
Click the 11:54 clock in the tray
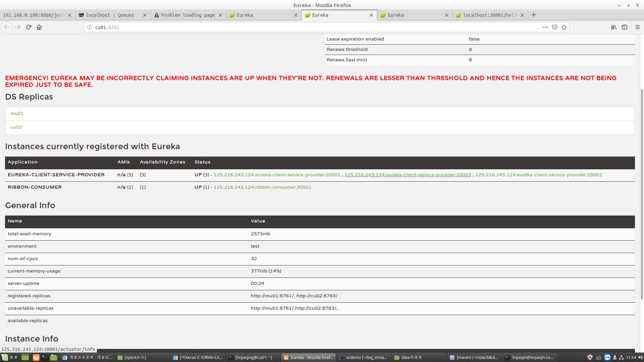pyautogui.click(x=631, y=358)
